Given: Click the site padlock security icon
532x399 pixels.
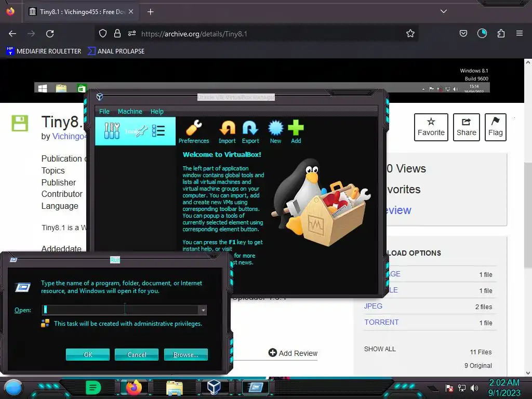Looking at the screenshot, I should tap(117, 33).
